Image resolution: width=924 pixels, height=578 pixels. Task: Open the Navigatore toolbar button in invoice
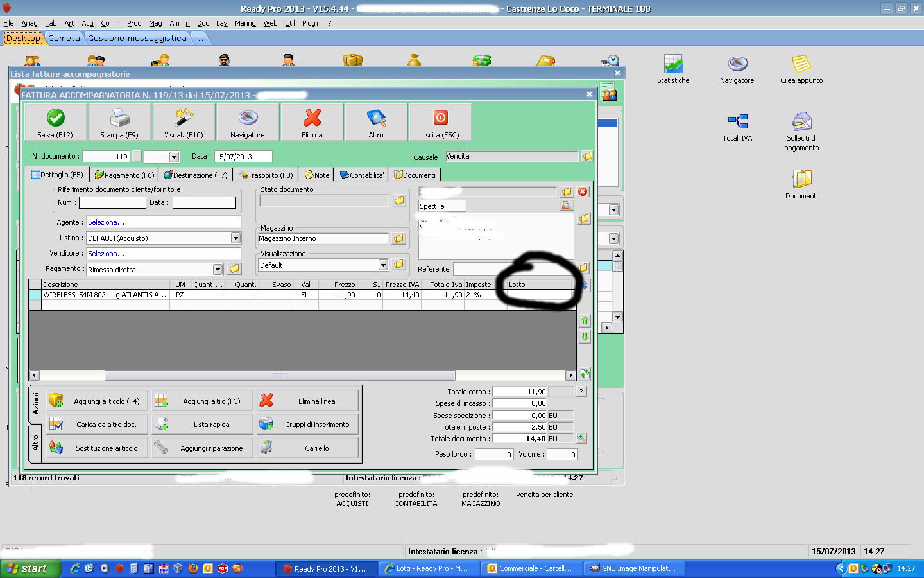click(x=248, y=122)
